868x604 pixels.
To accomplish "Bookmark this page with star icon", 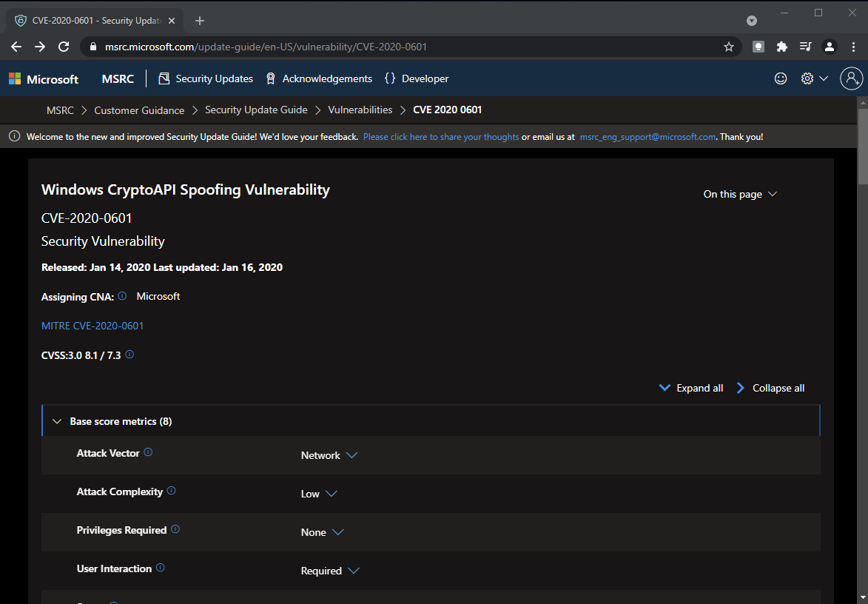I will tap(728, 47).
